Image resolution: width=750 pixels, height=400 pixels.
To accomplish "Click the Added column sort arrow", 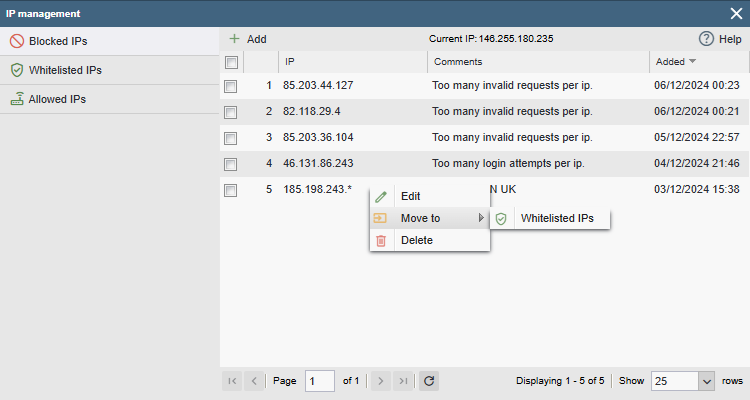I will pyautogui.click(x=692, y=62).
